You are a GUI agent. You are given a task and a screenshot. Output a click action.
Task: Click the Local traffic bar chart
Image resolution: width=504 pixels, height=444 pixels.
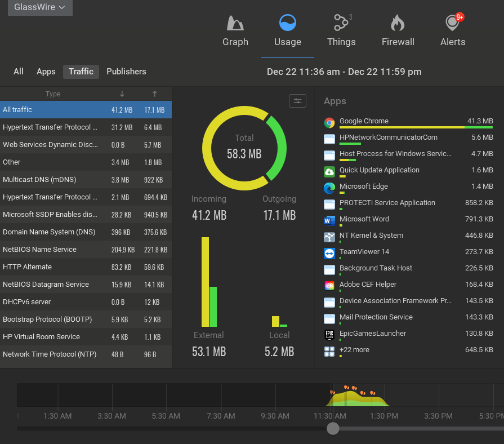click(x=279, y=321)
